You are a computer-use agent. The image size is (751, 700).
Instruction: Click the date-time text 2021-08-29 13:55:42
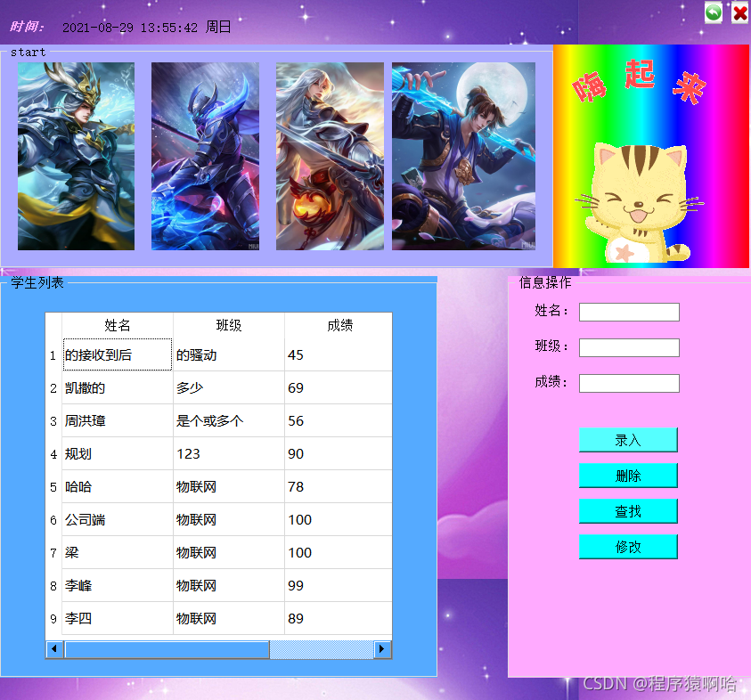coord(130,28)
